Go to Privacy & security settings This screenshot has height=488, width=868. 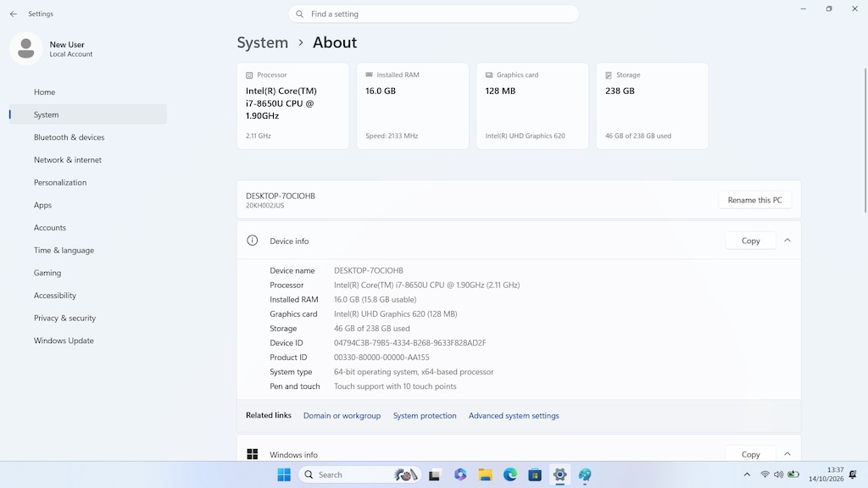pos(88,319)
